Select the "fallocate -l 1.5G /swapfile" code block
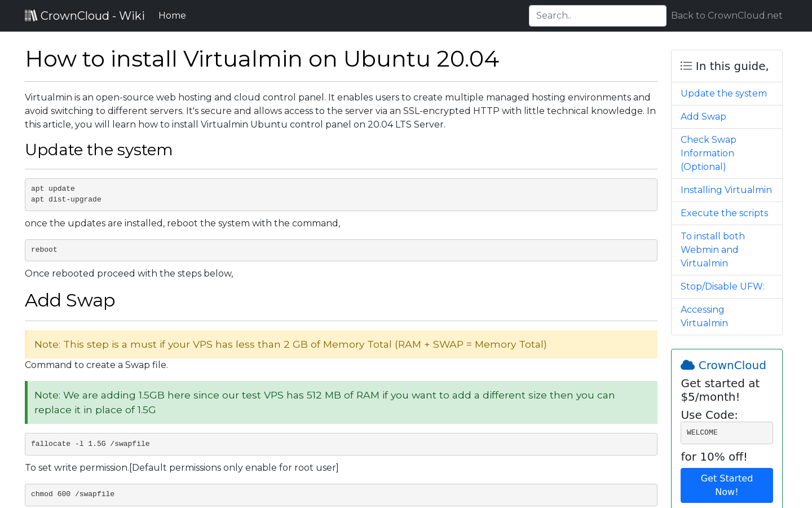Viewport: 812px width, 508px height. pos(341,444)
